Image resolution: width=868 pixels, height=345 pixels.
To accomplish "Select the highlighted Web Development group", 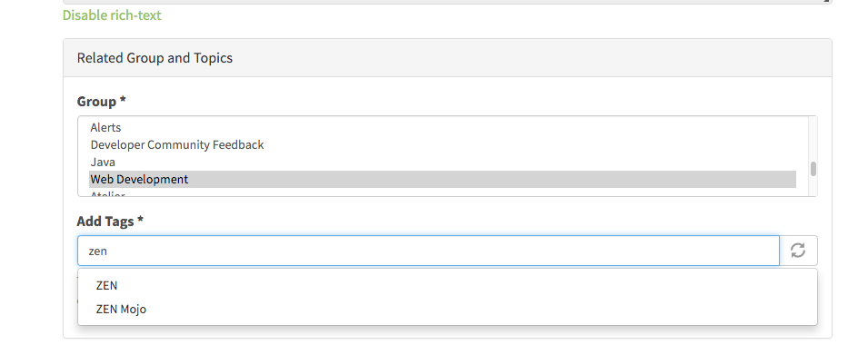I will click(443, 179).
